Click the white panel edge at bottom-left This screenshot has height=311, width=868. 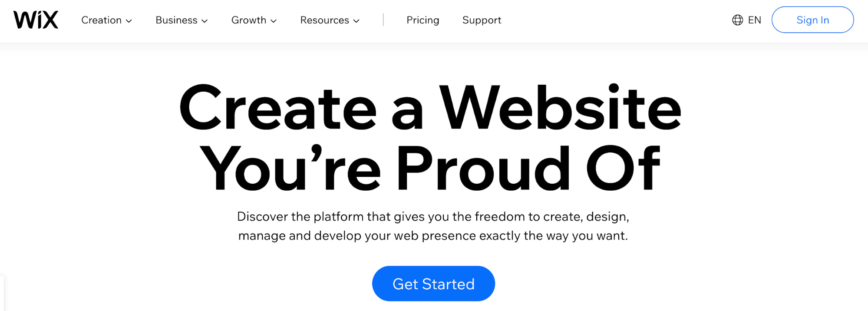[2, 293]
